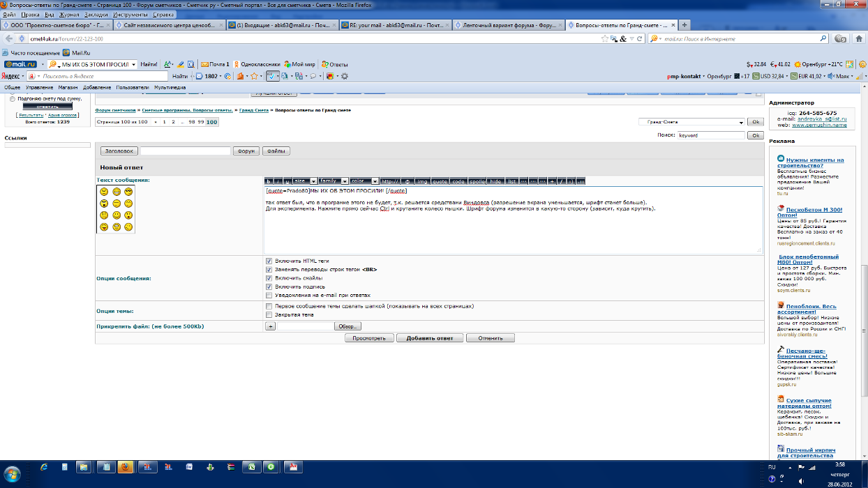
Task: Switch to 'RE: your mail' tab
Action: [x=394, y=25]
